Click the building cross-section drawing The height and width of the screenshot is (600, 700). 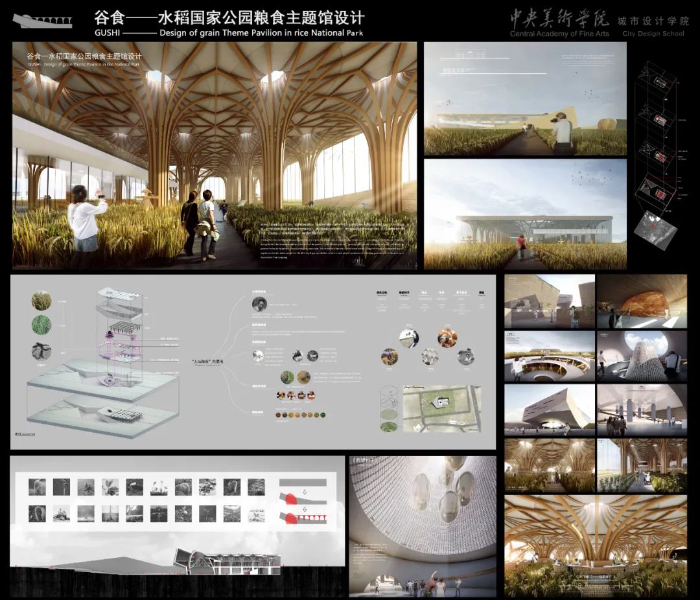pos(227,561)
